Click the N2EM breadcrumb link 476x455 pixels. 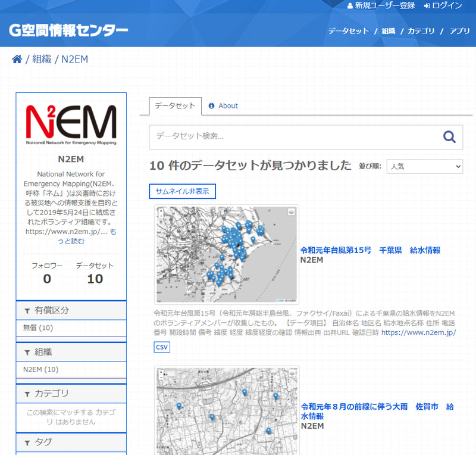[x=75, y=59]
